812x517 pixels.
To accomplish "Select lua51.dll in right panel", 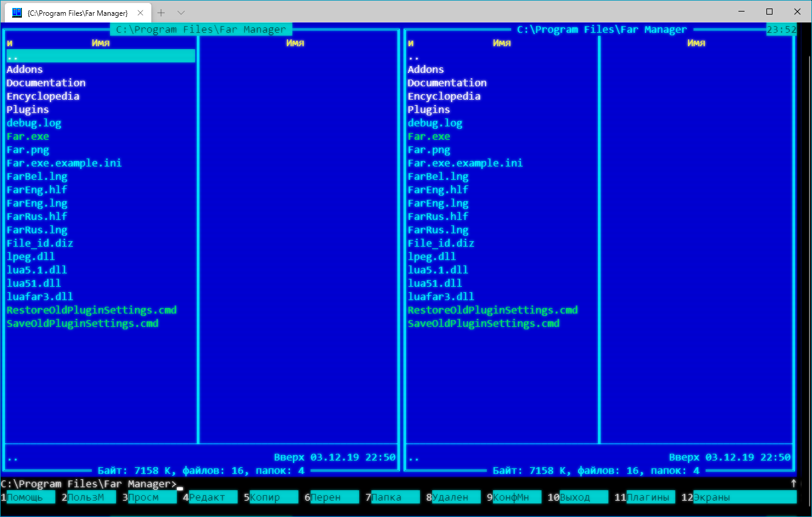I will [435, 283].
